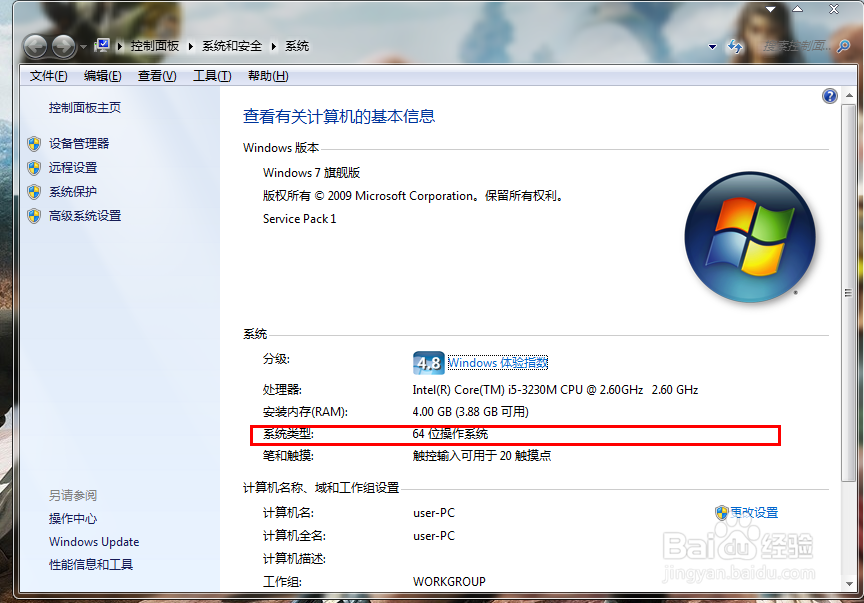
Task: Click the window minimize arrow button
Action: (770, 9)
